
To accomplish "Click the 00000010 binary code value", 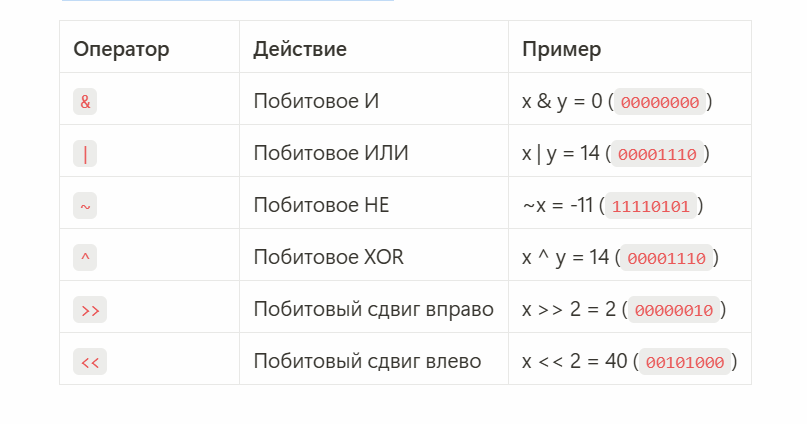I will [674, 310].
